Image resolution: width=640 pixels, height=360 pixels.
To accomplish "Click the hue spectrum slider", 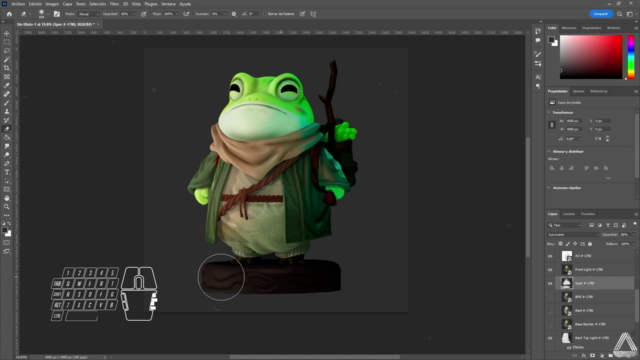I will [x=631, y=57].
